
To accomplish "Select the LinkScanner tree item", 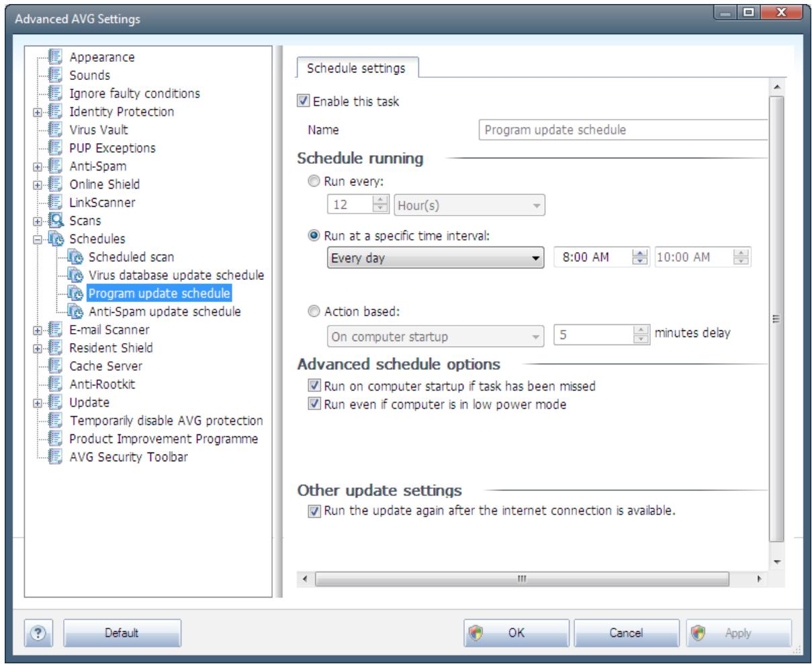I will click(102, 203).
